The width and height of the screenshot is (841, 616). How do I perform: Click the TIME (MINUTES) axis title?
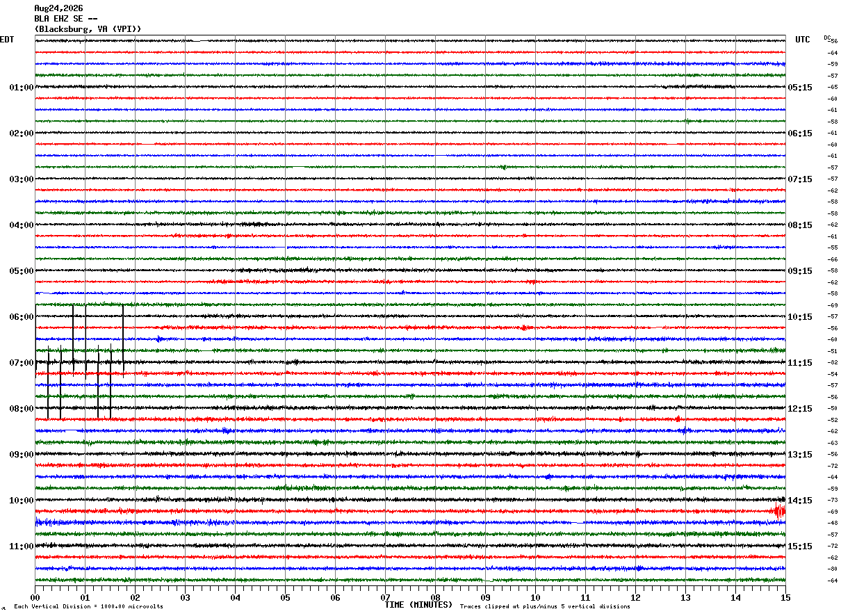tap(418, 605)
